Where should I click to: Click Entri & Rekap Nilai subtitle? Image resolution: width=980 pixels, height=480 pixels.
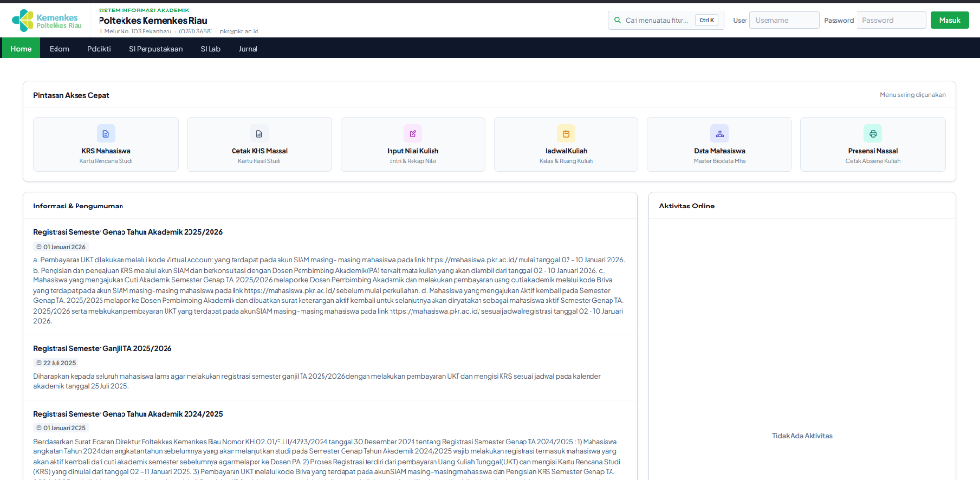tap(412, 161)
